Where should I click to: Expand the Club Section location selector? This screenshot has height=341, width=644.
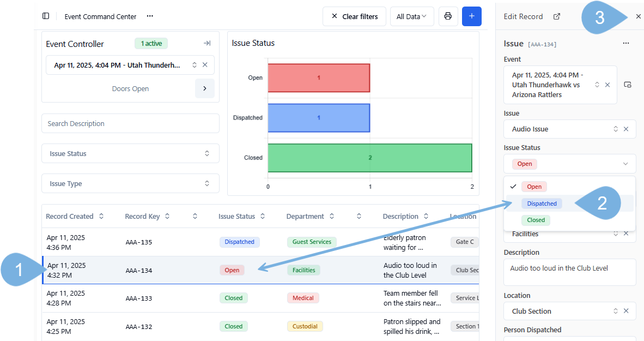click(x=616, y=311)
